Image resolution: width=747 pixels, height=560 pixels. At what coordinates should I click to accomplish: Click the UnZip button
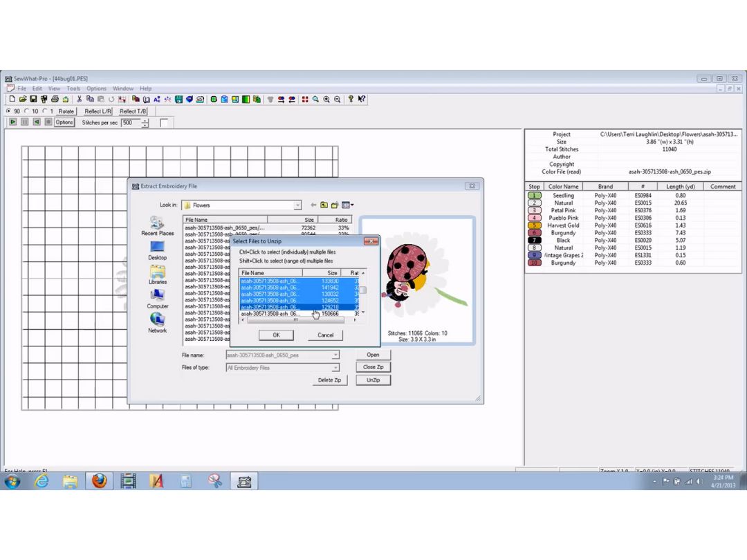[373, 380]
